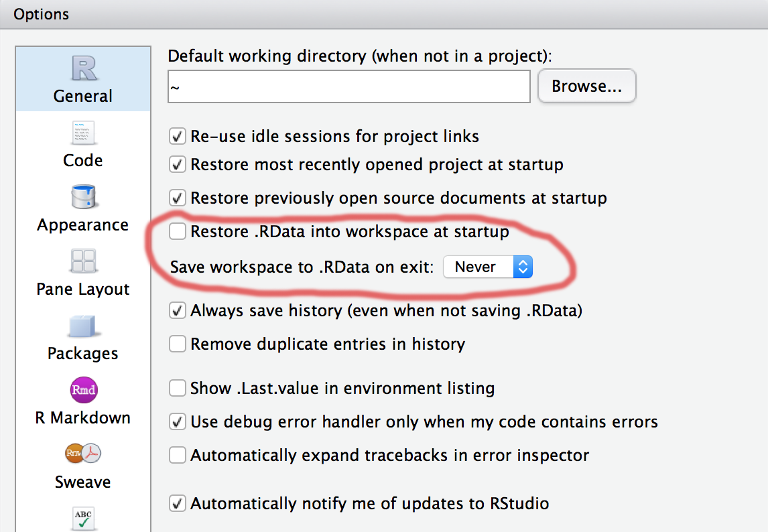Toggle Show .Last.value in environment listing

[x=178, y=388]
